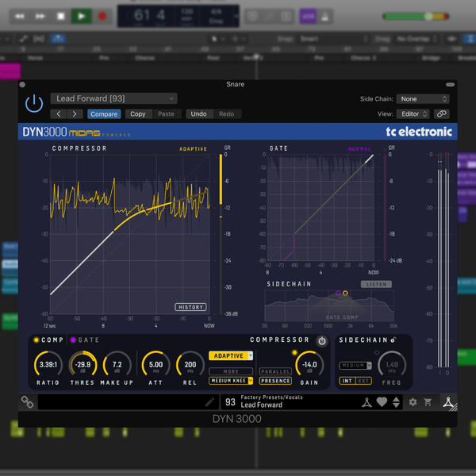Click the chain link icon in bottom bar

(27, 402)
